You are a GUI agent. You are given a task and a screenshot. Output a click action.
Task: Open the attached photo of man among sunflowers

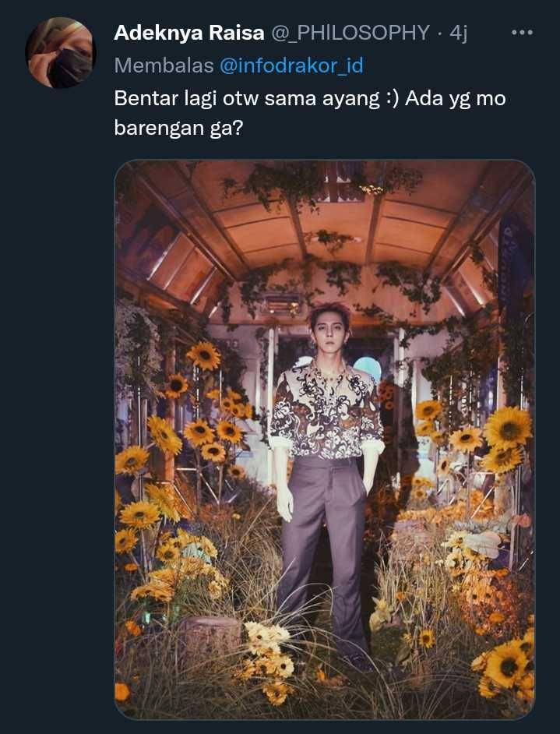pyautogui.click(x=325, y=439)
